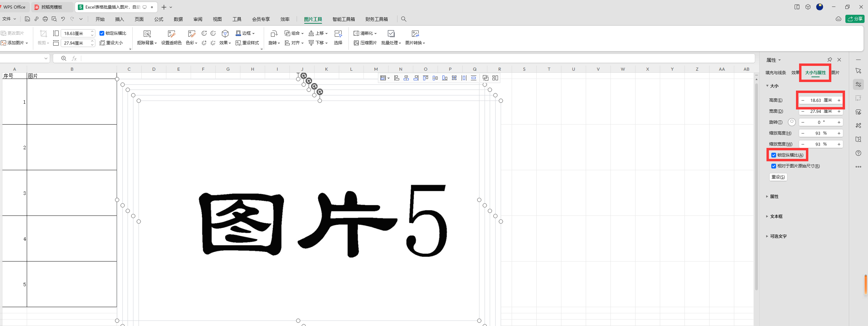Image resolution: width=868 pixels, height=326 pixels.
Task: Switch to 图片 tab in properties panel
Action: pyautogui.click(x=835, y=73)
